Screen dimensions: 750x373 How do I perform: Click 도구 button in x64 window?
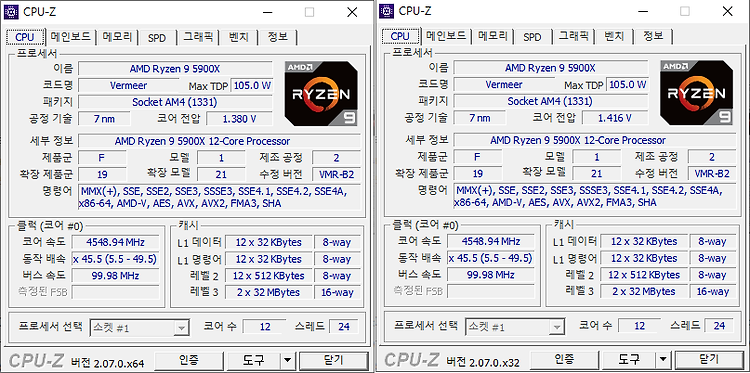click(x=254, y=360)
